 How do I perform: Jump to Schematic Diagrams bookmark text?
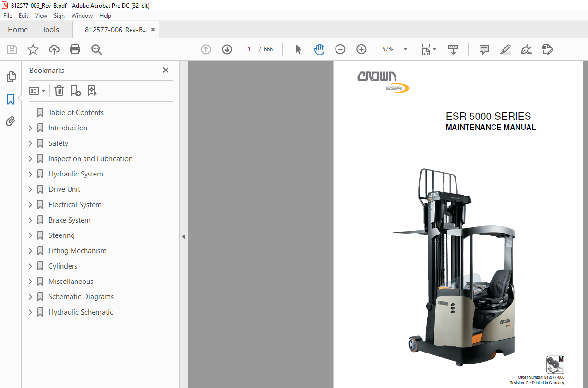pos(81,297)
